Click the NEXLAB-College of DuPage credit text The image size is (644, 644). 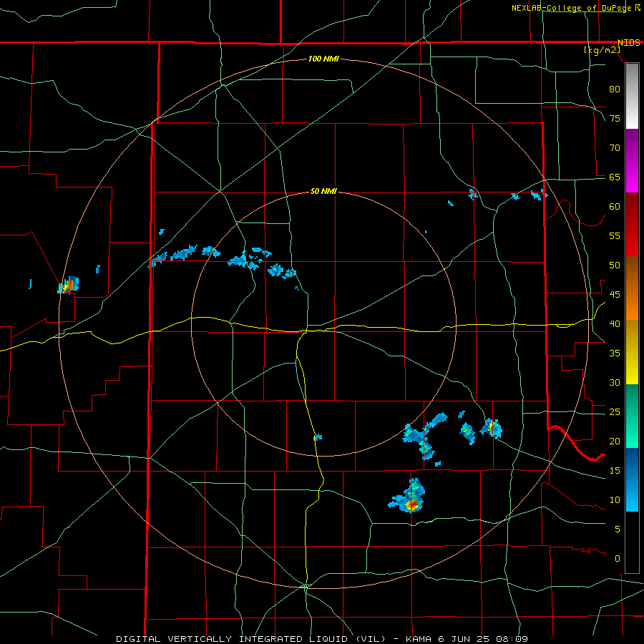[570, 8]
